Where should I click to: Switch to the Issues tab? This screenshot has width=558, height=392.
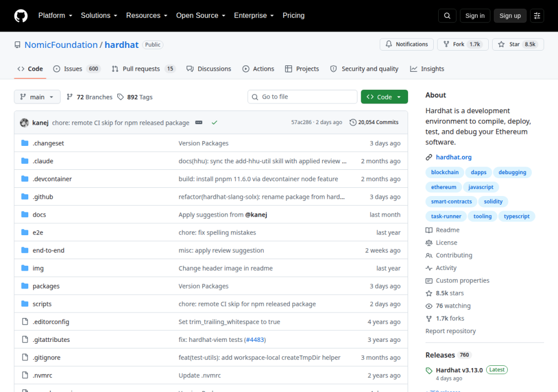[x=77, y=69]
